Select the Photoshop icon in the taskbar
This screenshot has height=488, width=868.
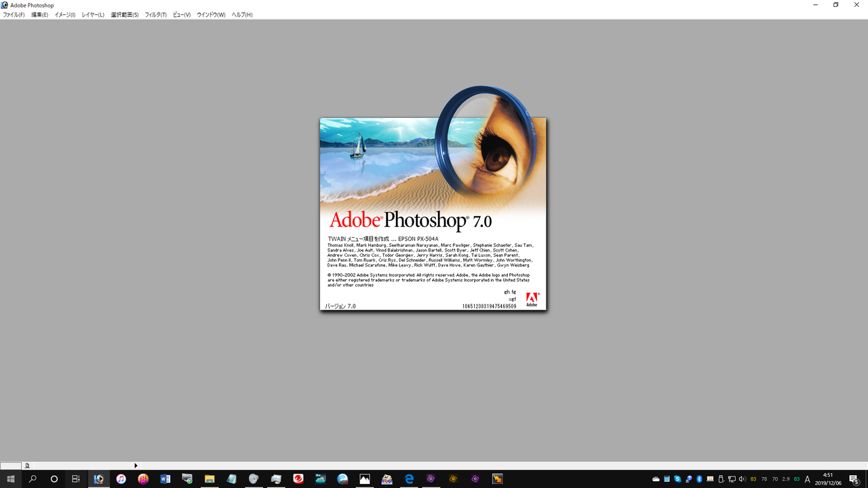(x=98, y=479)
